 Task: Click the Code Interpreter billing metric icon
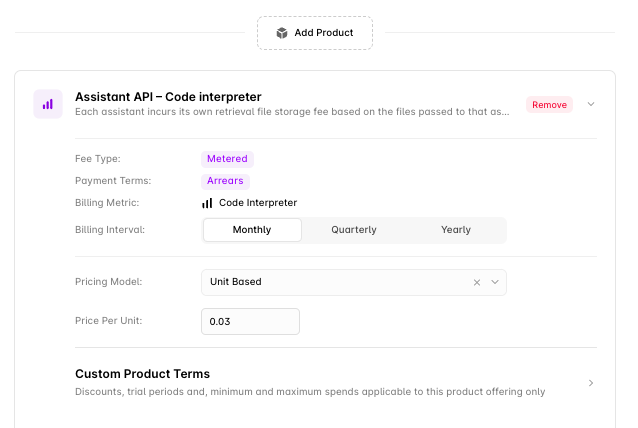click(x=207, y=203)
